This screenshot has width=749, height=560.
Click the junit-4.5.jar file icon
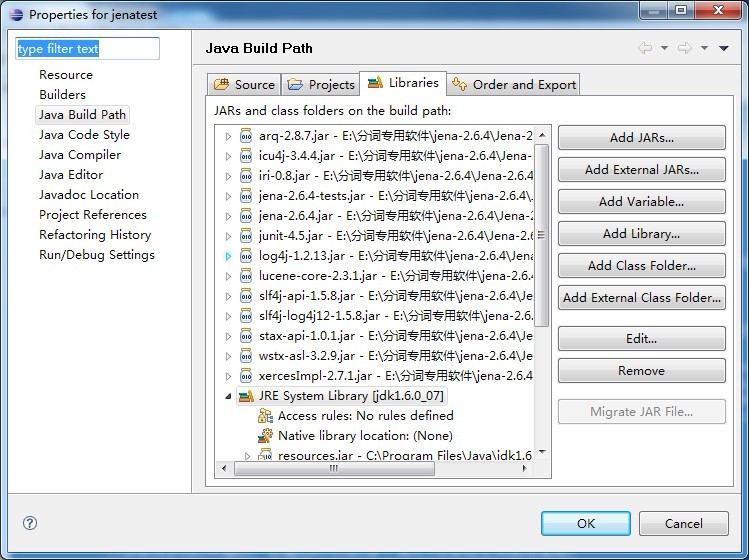[246, 236]
